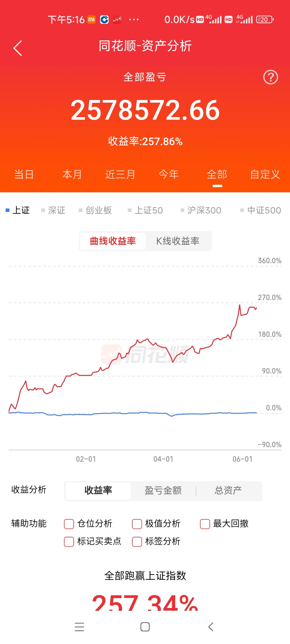The image size is (290, 644).
Task: Tap Android home square icon
Action: click(145, 627)
